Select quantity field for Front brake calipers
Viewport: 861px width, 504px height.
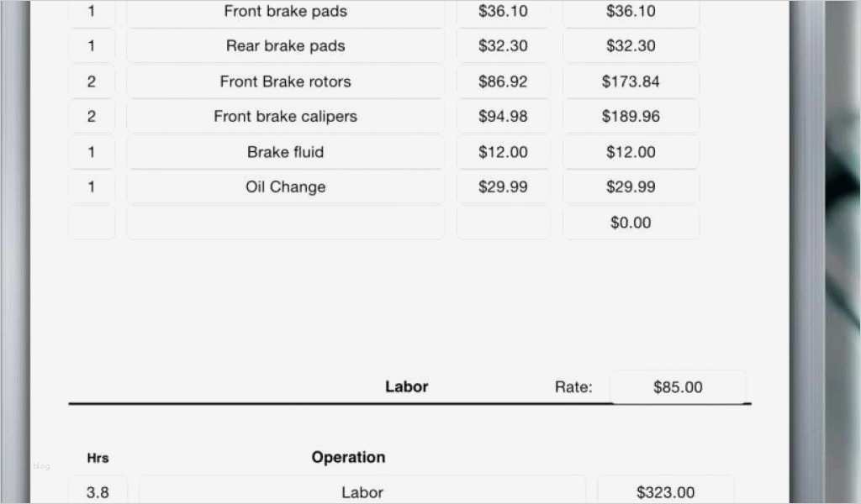coord(91,117)
